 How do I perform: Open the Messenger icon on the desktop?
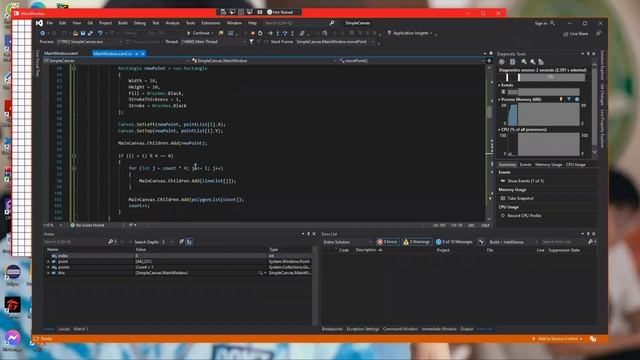pyautogui.click(x=13, y=338)
